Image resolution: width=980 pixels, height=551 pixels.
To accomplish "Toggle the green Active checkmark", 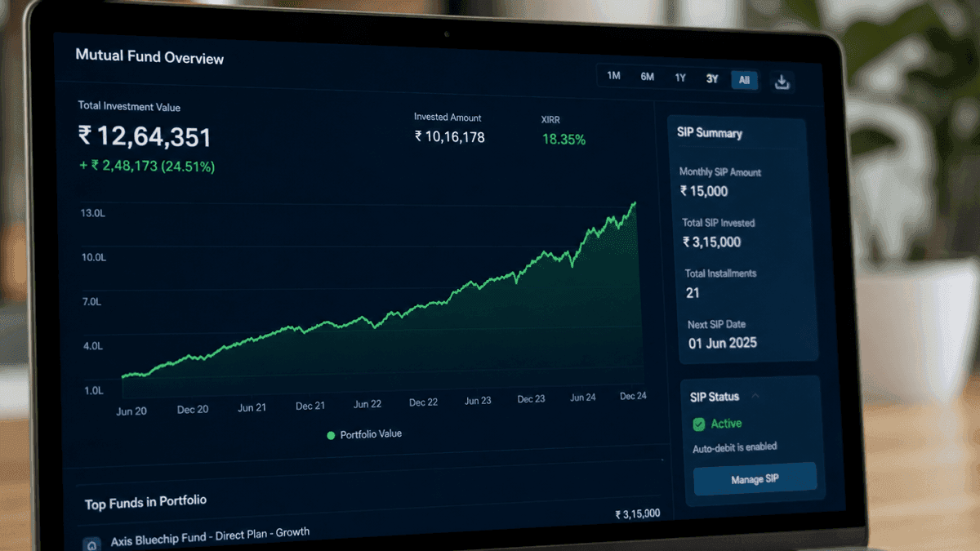I will coord(698,424).
